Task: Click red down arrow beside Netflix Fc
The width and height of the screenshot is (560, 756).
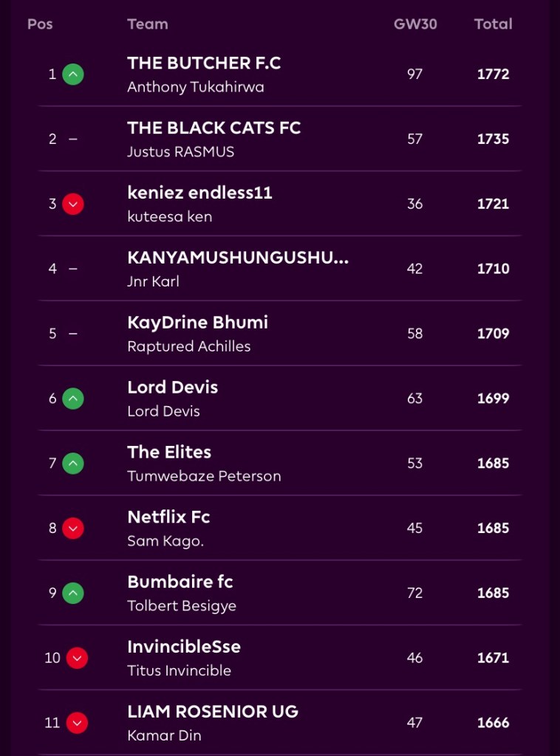Action: pos(73,529)
